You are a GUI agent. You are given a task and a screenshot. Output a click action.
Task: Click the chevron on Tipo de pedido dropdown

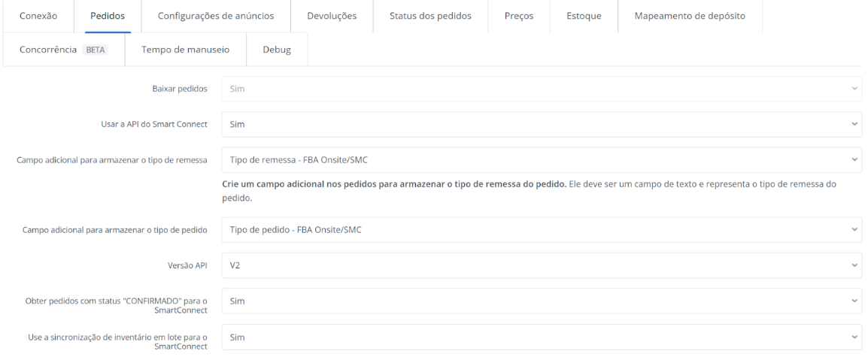pyautogui.click(x=854, y=230)
